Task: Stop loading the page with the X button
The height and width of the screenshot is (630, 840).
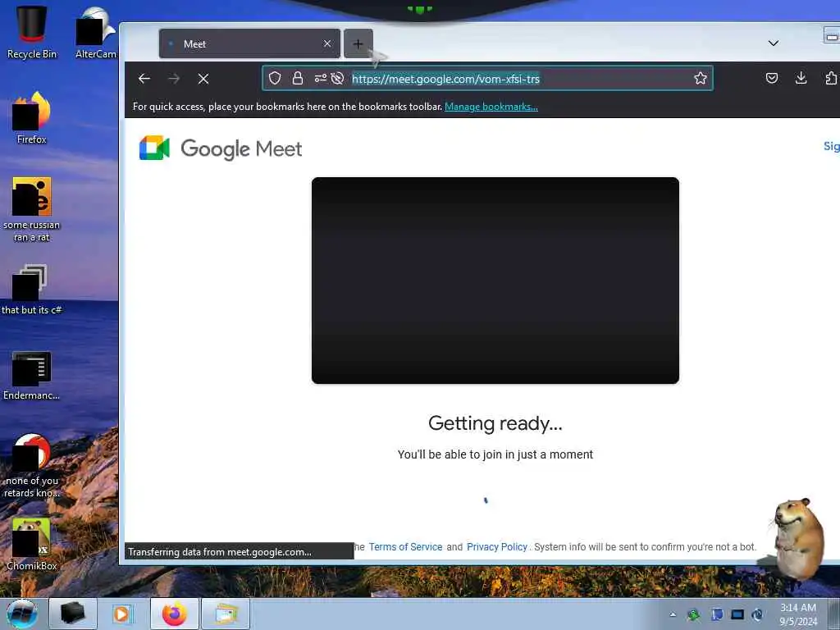Action: (203, 79)
